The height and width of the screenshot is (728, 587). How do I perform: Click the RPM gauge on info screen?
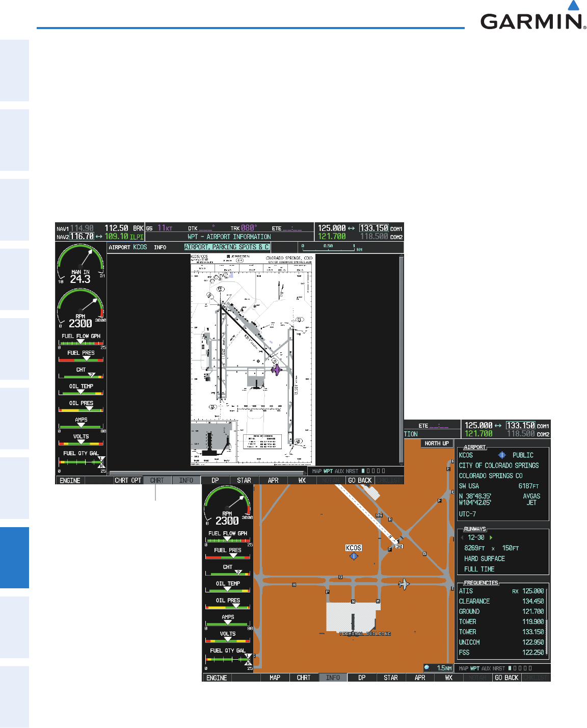[x=228, y=506]
